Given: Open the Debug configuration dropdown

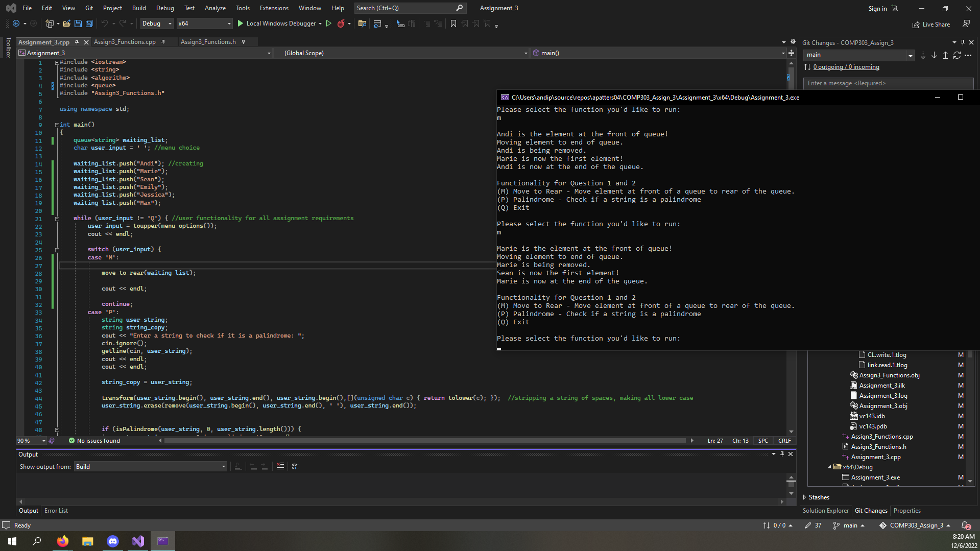Looking at the screenshot, I should pos(157,23).
